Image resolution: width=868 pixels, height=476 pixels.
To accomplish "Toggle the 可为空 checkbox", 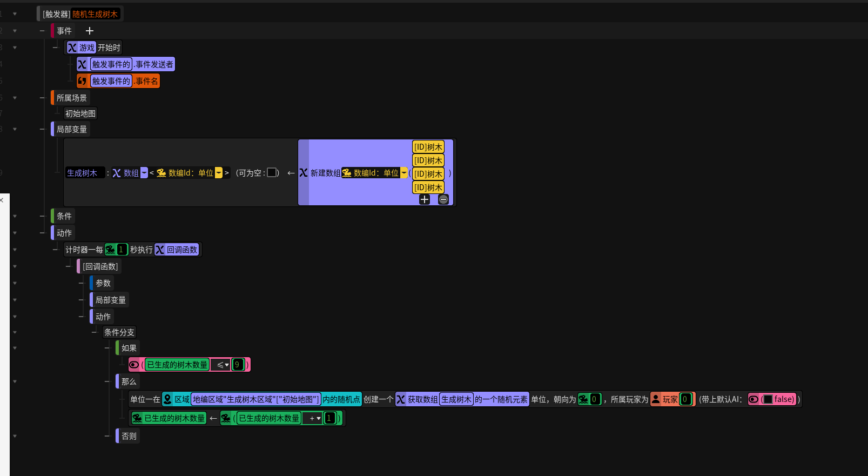I will click(272, 172).
